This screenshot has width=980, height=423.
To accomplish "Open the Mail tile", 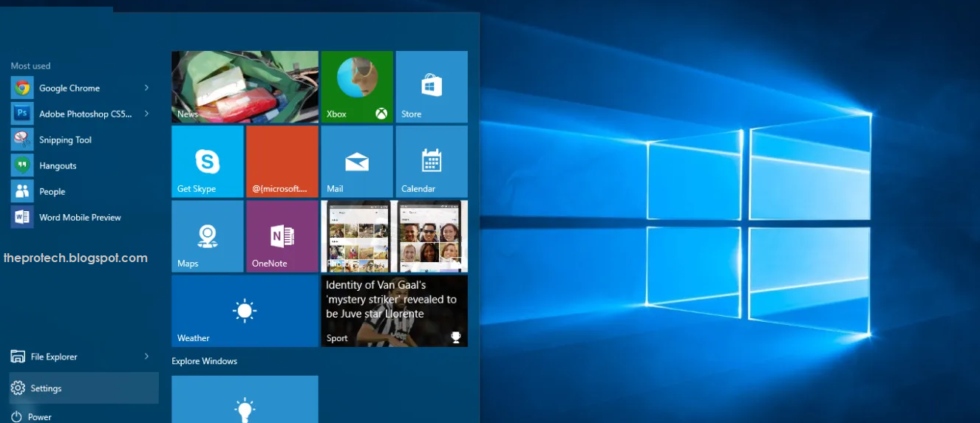I will [357, 162].
